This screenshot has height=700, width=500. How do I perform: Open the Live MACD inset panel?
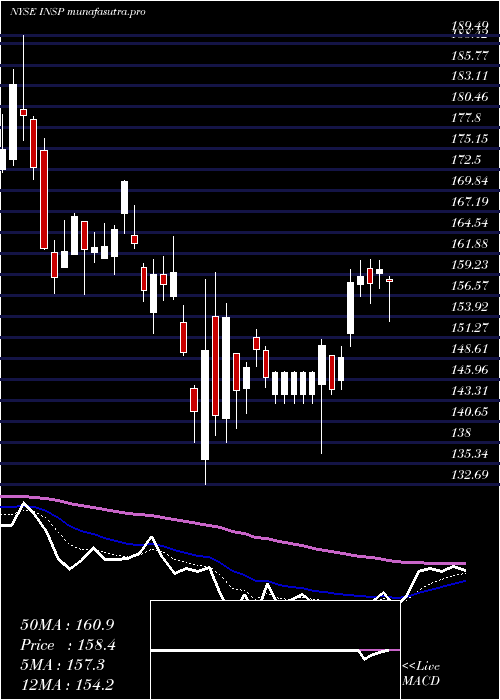[x=275, y=650]
